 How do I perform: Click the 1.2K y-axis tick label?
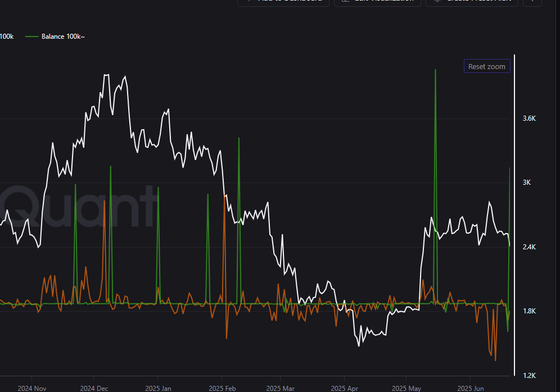pos(530,375)
